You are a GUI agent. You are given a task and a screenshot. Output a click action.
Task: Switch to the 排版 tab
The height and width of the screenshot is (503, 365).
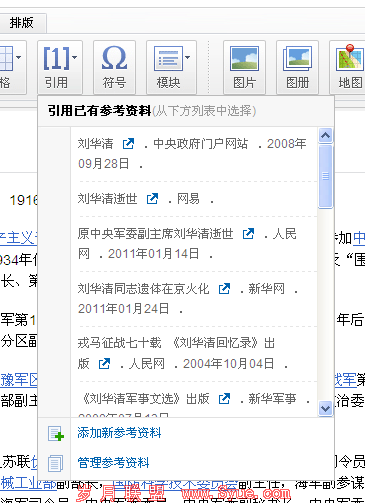22,23
